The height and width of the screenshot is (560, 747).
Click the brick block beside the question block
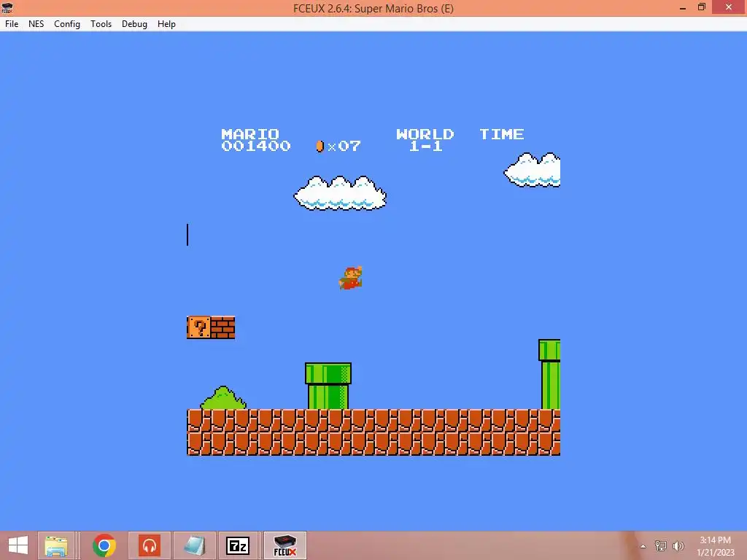tap(223, 327)
